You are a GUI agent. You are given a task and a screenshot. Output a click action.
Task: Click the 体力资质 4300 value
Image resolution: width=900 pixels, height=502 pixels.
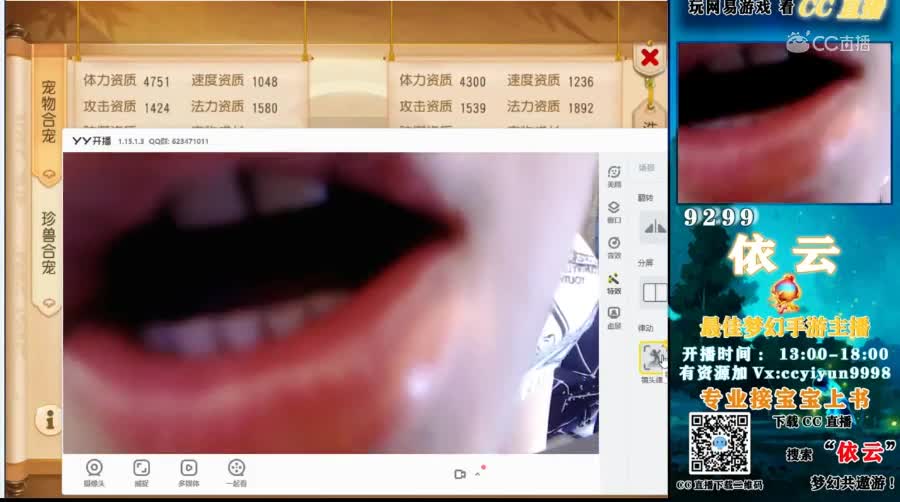[x=472, y=82]
